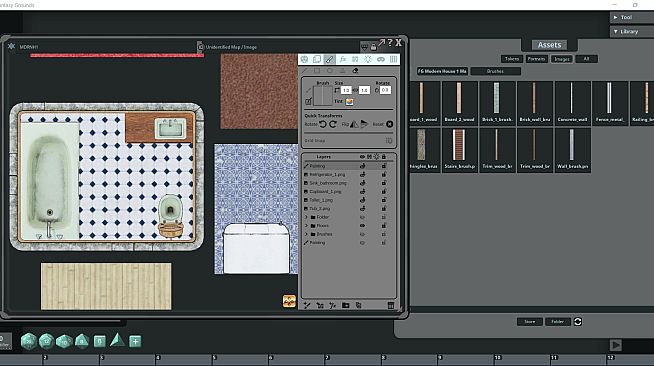Add a new paint layer

307,306
